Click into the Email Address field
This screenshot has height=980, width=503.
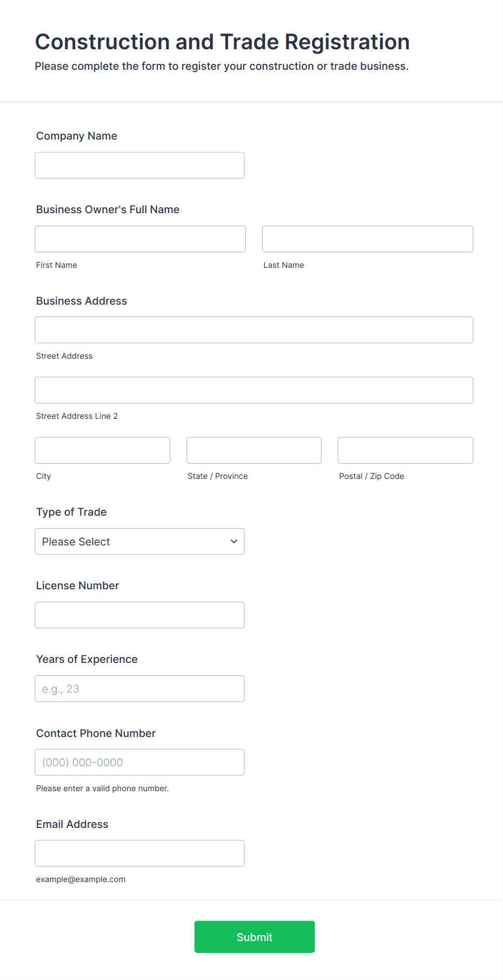pyautogui.click(x=140, y=853)
